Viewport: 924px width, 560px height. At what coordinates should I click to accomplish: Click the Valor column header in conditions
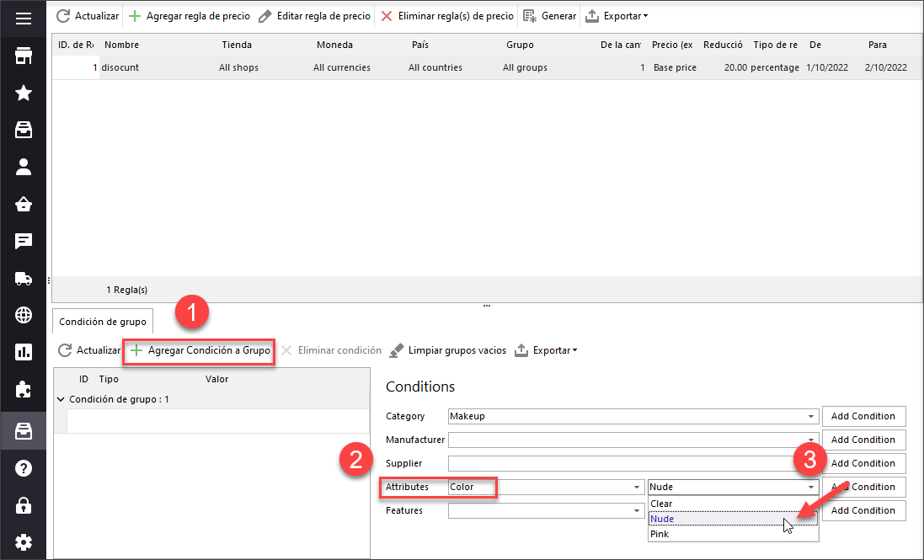point(216,379)
